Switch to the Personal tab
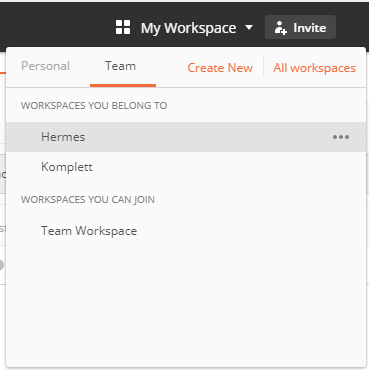 tap(45, 66)
